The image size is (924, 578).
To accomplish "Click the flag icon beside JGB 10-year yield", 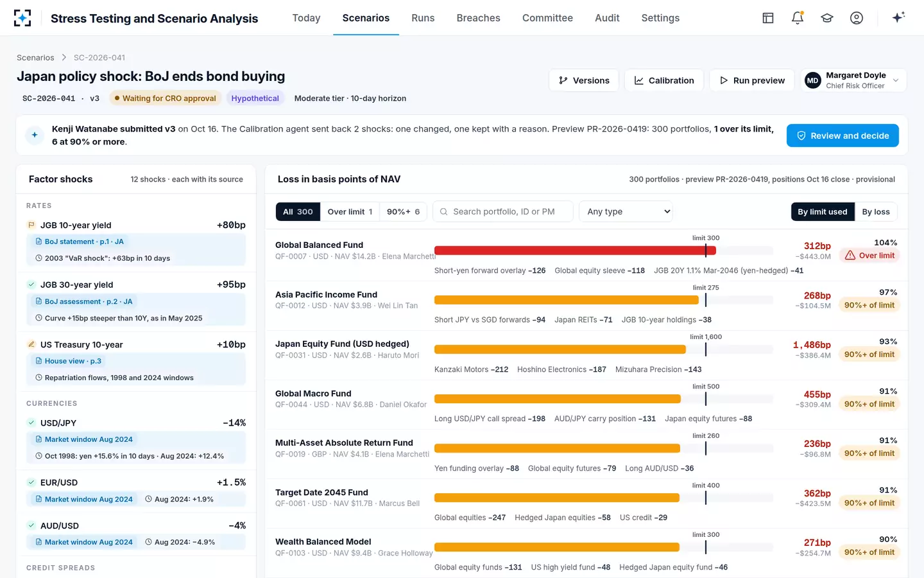I will [31, 225].
